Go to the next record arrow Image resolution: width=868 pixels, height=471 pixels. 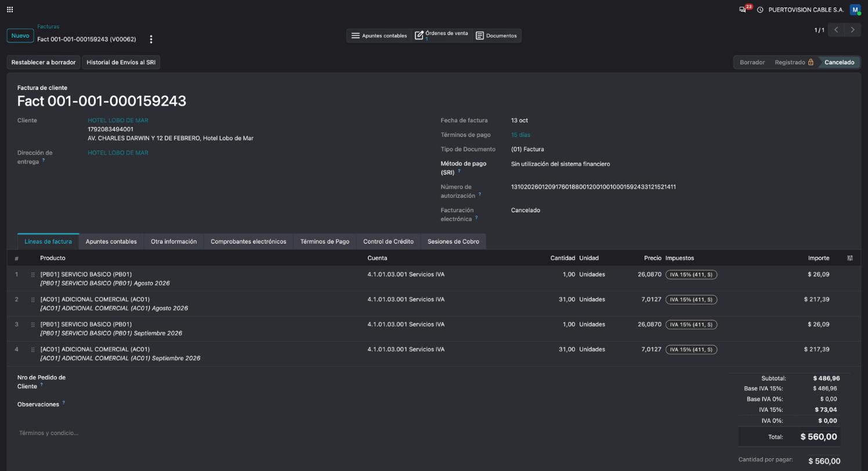tap(852, 30)
